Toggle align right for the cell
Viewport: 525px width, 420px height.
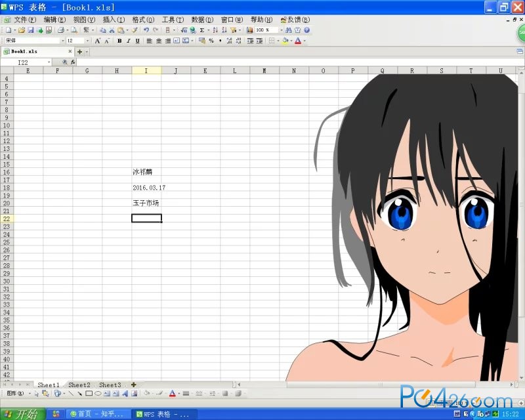click(167, 41)
